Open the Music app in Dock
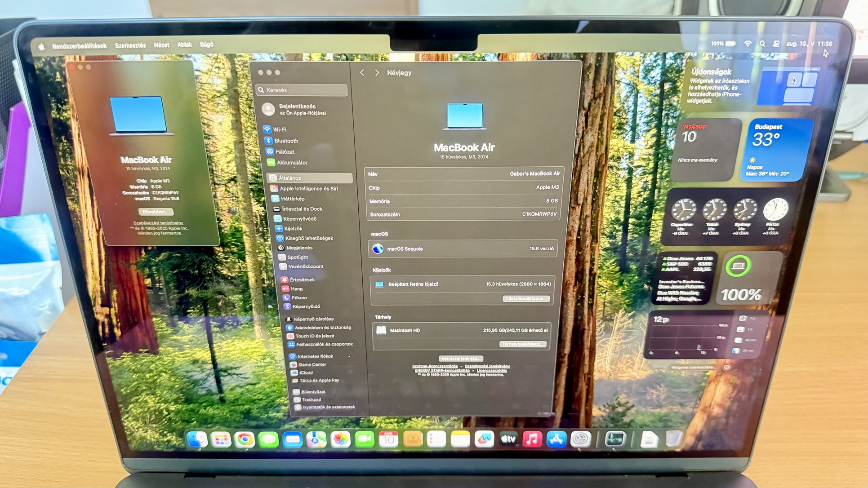Image resolution: width=868 pixels, height=488 pixels. [532, 439]
